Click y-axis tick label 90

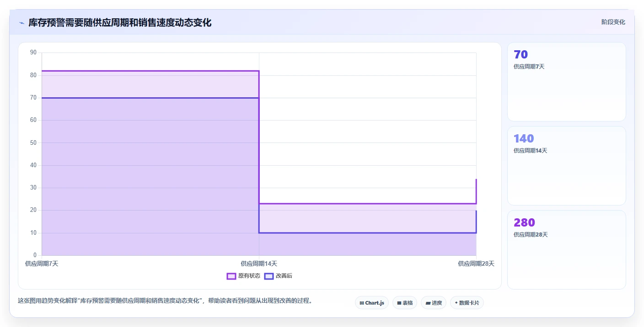[x=33, y=53]
